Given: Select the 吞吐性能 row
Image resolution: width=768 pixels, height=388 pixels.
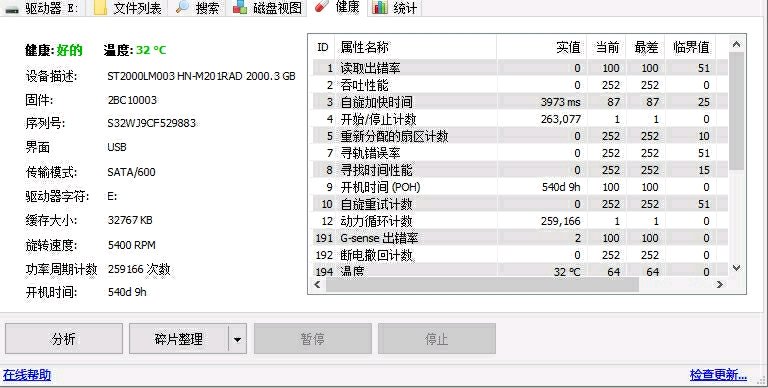Looking at the screenshot, I should pyautogui.click(x=520, y=85).
